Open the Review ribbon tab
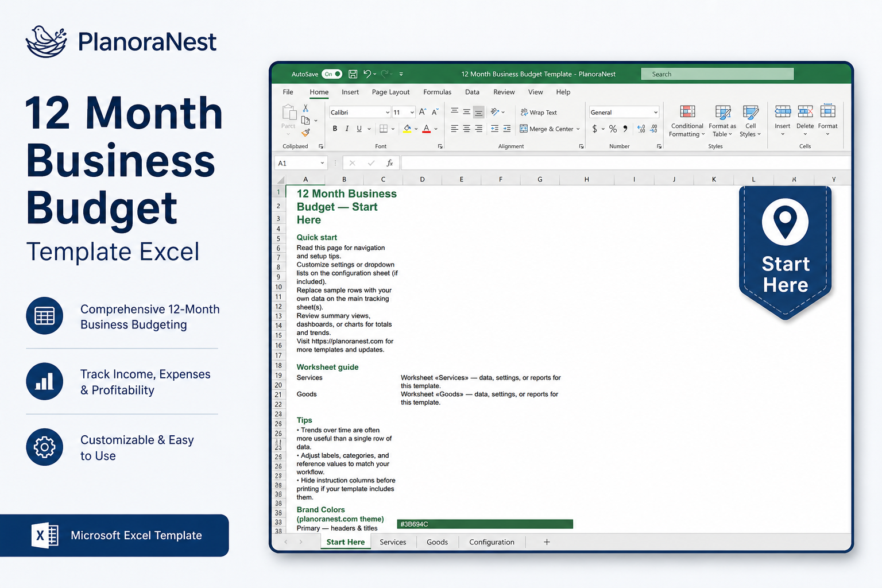The image size is (882, 588). pos(504,92)
